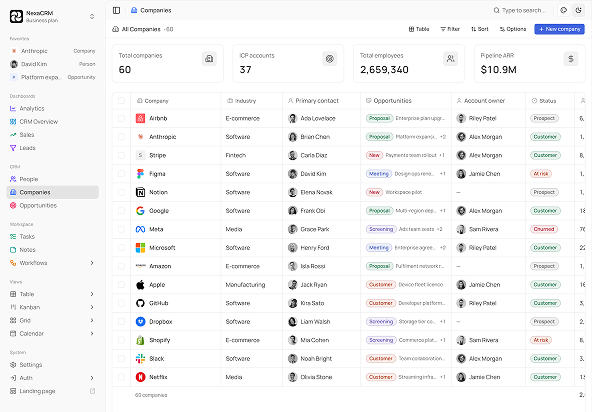Image resolution: width=592 pixels, height=412 pixels.
Task: Click the Netflix logo icon
Action: [140, 377]
